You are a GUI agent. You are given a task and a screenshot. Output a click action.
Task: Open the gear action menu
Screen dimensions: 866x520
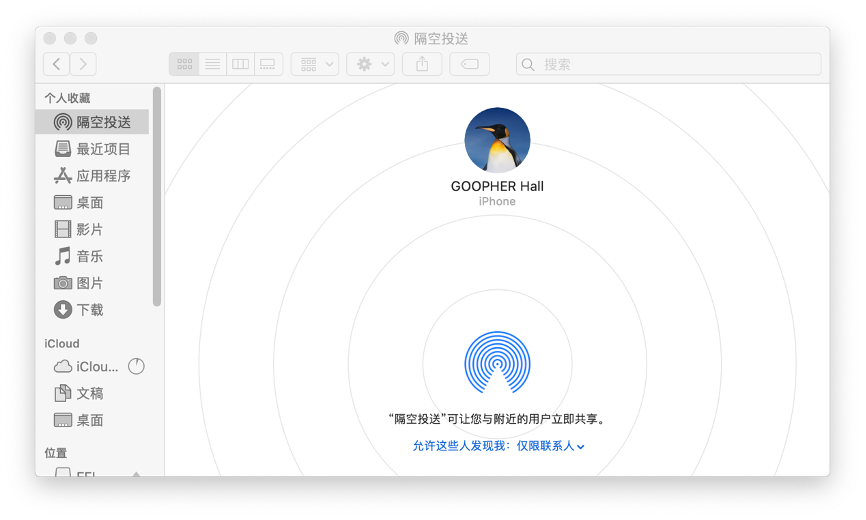[x=370, y=64]
